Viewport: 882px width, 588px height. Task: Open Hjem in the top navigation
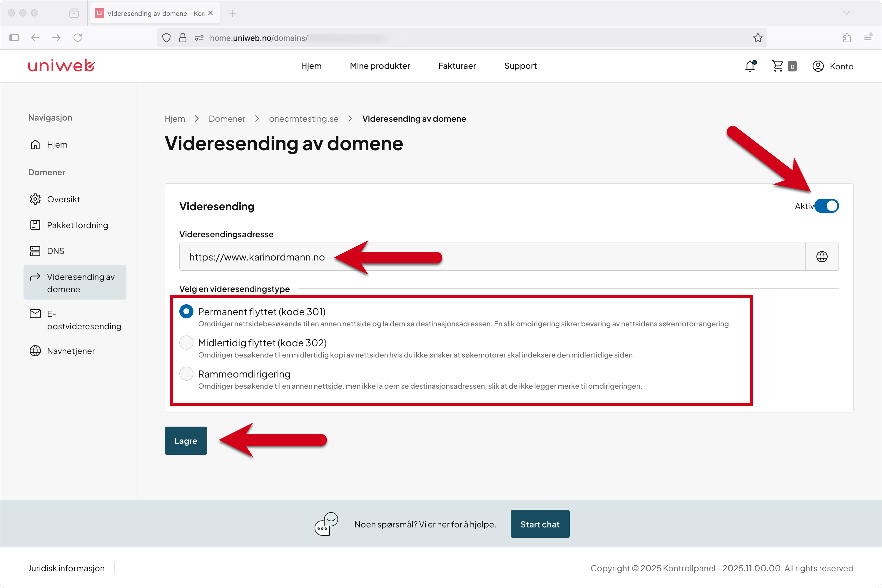click(311, 66)
